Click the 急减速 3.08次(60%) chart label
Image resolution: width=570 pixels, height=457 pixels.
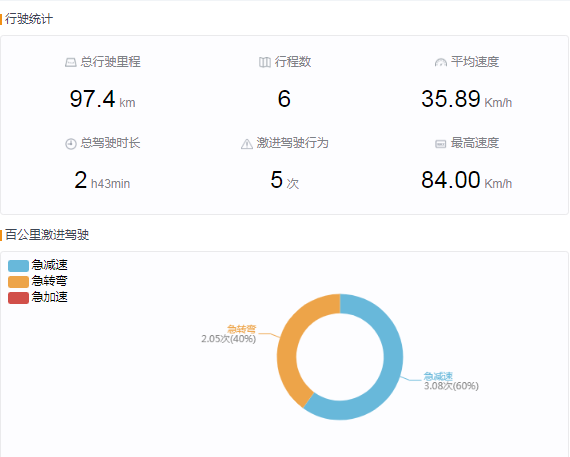[x=451, y=381]
